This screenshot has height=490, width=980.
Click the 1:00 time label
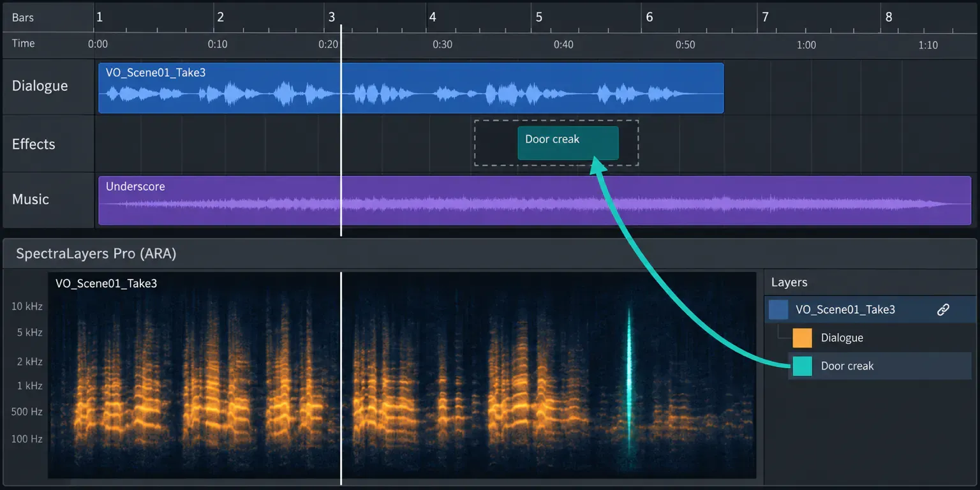(x=806, y=45)
